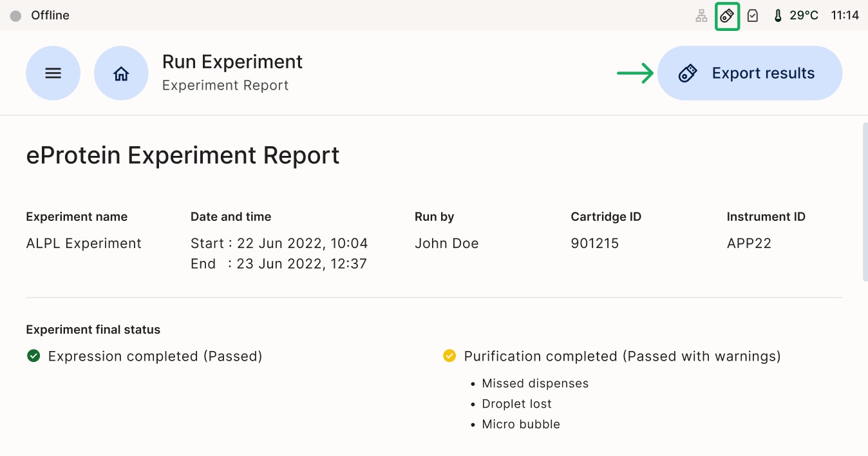Click the Run by label
The image size is (868, 456).
[x=435, y=217]
